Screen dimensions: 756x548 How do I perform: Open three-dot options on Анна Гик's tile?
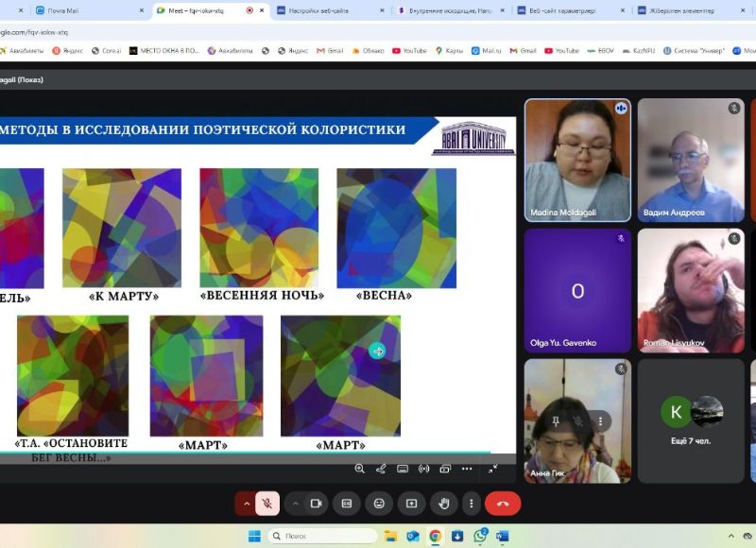(x=598, y=420)
